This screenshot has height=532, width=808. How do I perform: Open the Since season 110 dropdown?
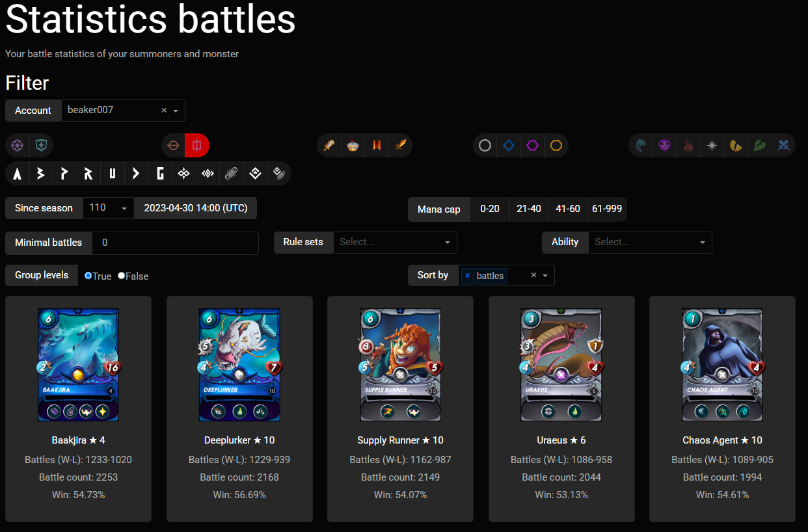(109, 208)
